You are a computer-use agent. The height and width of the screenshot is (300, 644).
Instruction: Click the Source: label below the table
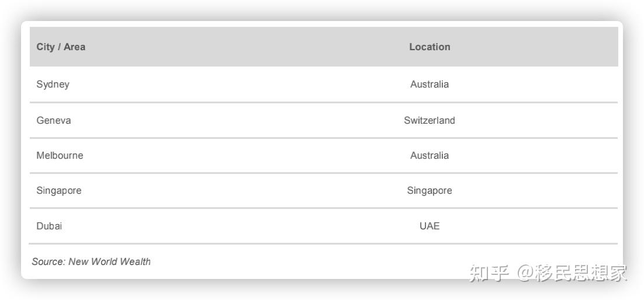[x=48, y=262]
